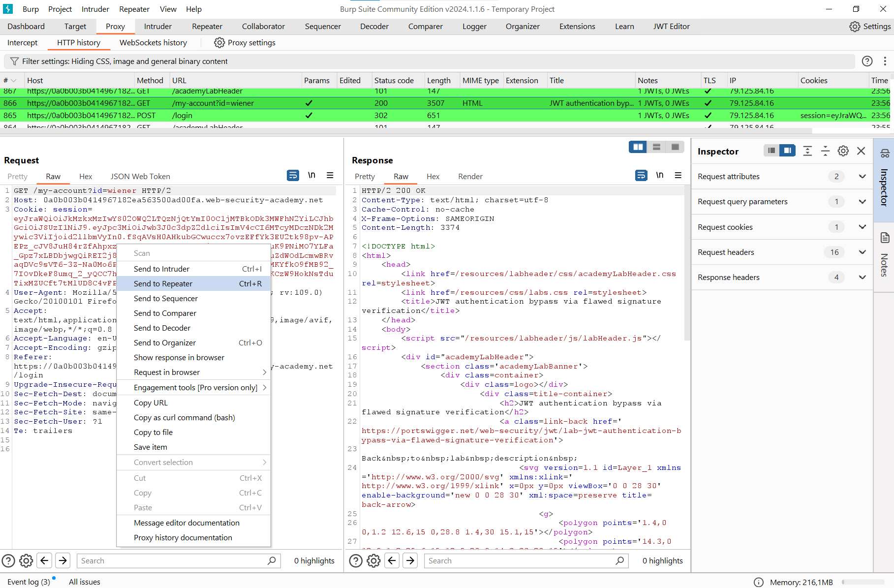Select Copy as curl command (bash)
This screenshot has height=588, width=894.
point(193,418)
